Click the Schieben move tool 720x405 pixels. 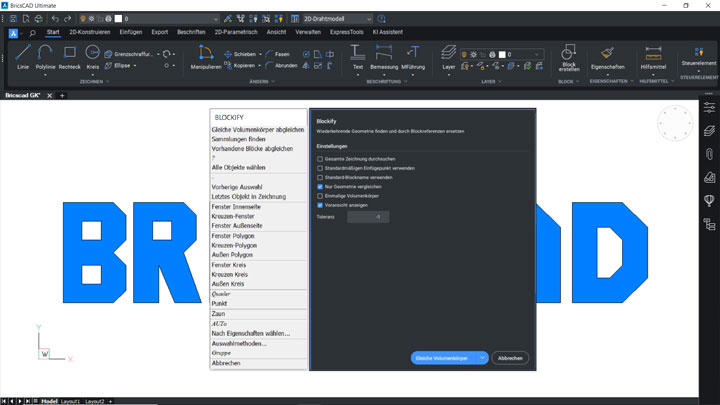(x=240, y=54)
